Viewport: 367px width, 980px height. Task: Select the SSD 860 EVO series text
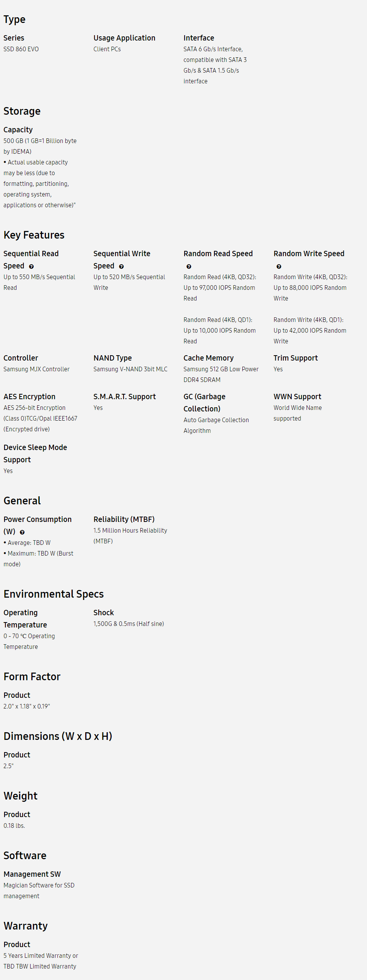pos(21,49)
